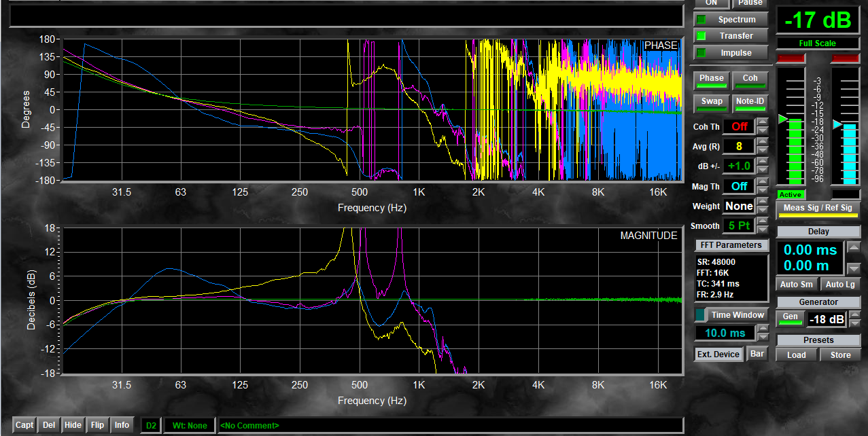Image resolution: width=868 pixels, height=436 pixels.
Task: Load a preset with the Load button
Action: click(x=797, y=355)
